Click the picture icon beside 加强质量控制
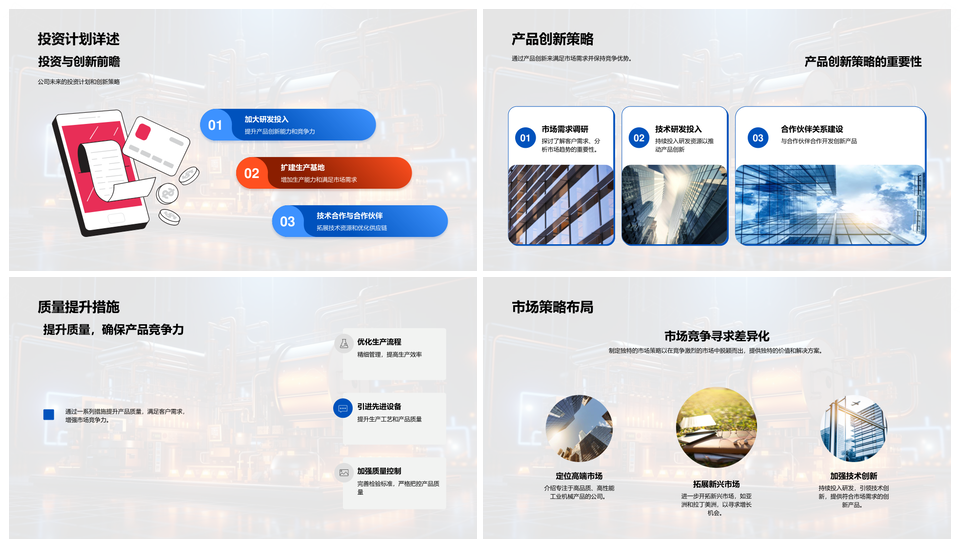The image size is (960, 548). click(x=343, y=472)
